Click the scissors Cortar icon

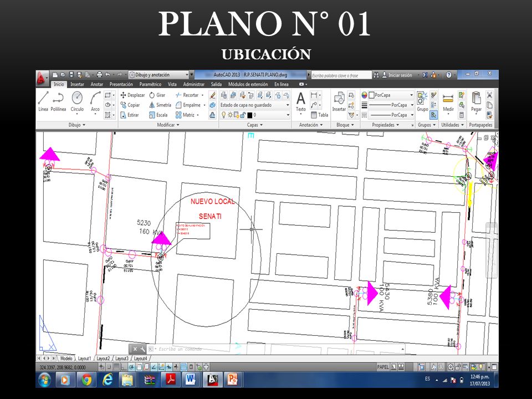click(489, 95)
